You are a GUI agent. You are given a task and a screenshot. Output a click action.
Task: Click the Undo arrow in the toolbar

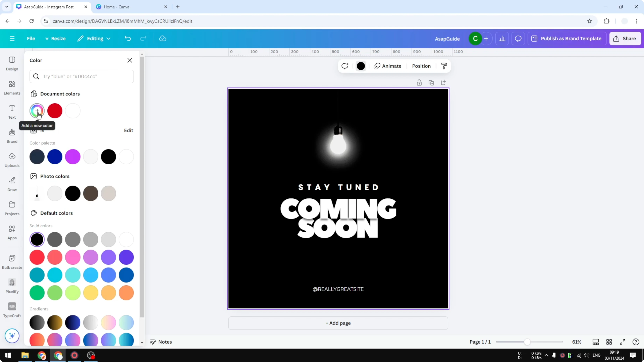[x=128, y=38]
